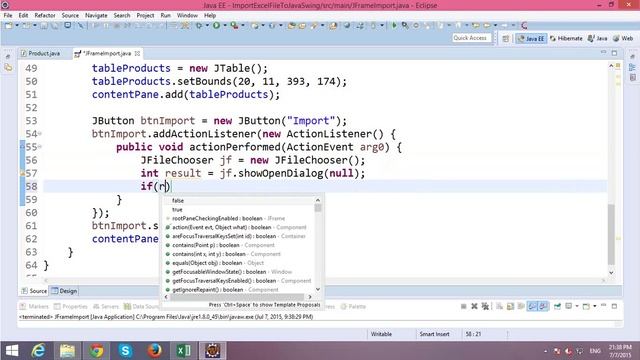Toggle the console Scroll Lock icon
640x360 pixels.
click(x=510, y=306)
